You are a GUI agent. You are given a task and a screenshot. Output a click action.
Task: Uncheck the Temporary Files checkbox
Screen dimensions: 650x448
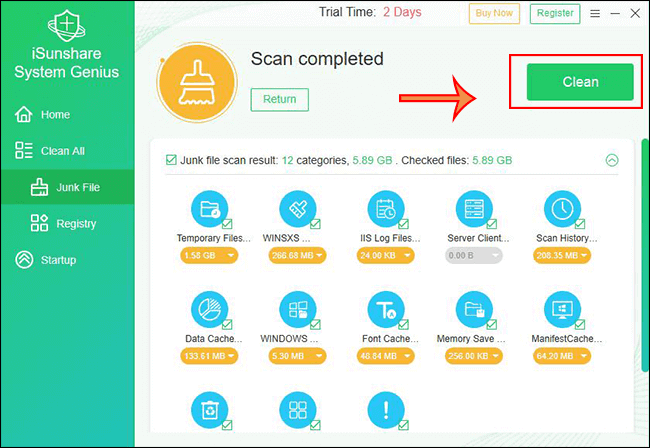[227, 224]
